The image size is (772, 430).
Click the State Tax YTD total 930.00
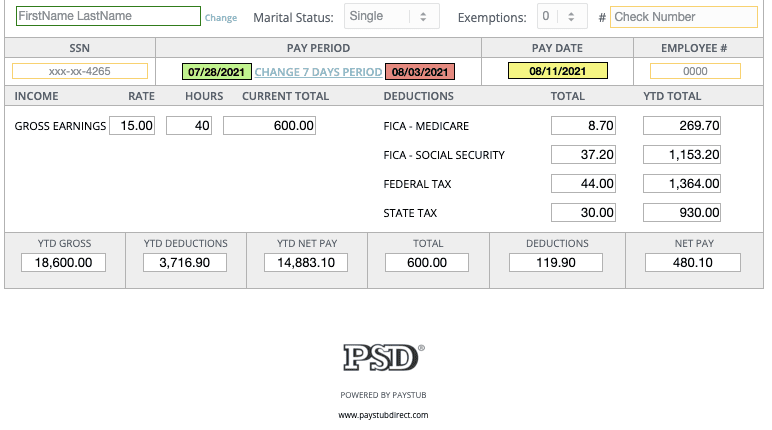(683, 213)
